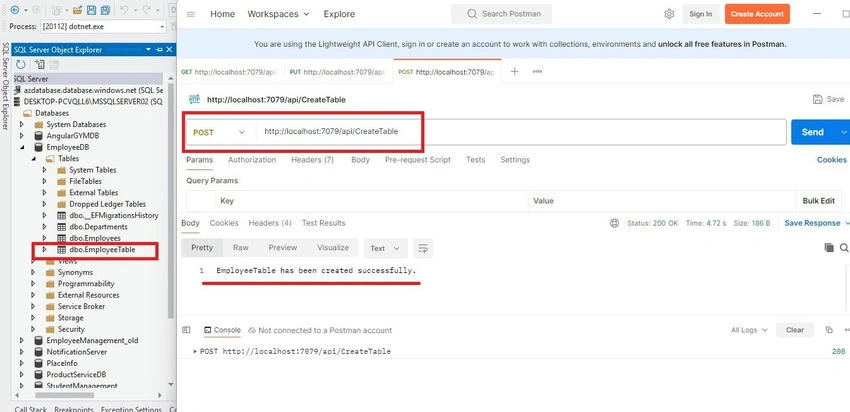Viewport: 850px width, 412px height.
Task: Open Postman settings gear icon
Action: point(669,14)
